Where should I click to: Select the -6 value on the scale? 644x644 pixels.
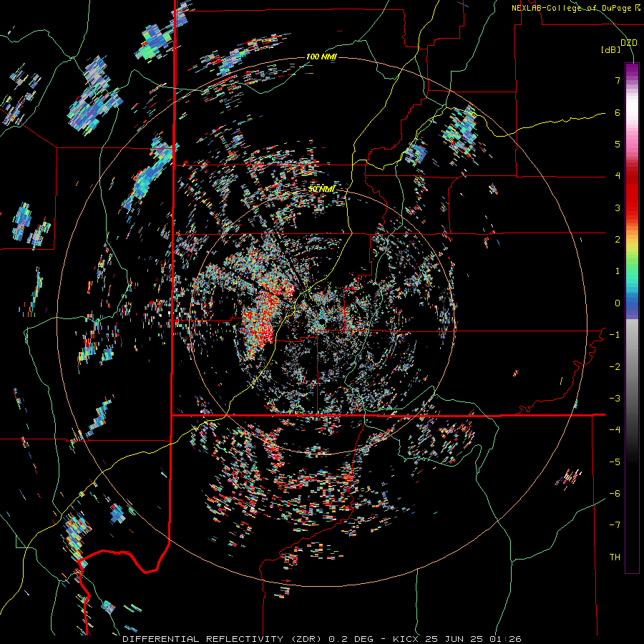615,494
